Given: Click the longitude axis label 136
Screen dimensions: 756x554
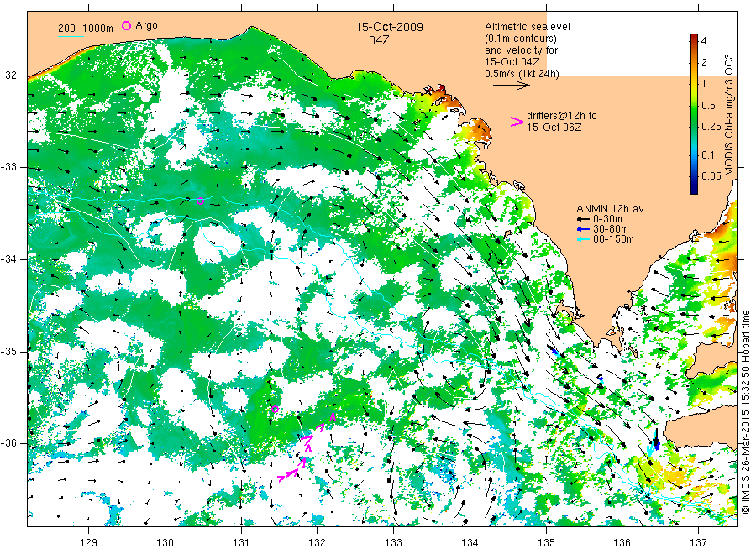Looking at the screenshot, I should 622,543.
